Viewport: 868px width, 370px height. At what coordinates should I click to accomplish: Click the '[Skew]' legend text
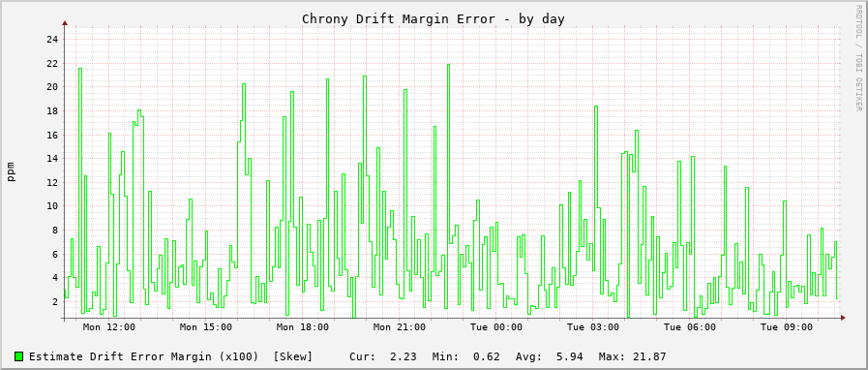293,356
